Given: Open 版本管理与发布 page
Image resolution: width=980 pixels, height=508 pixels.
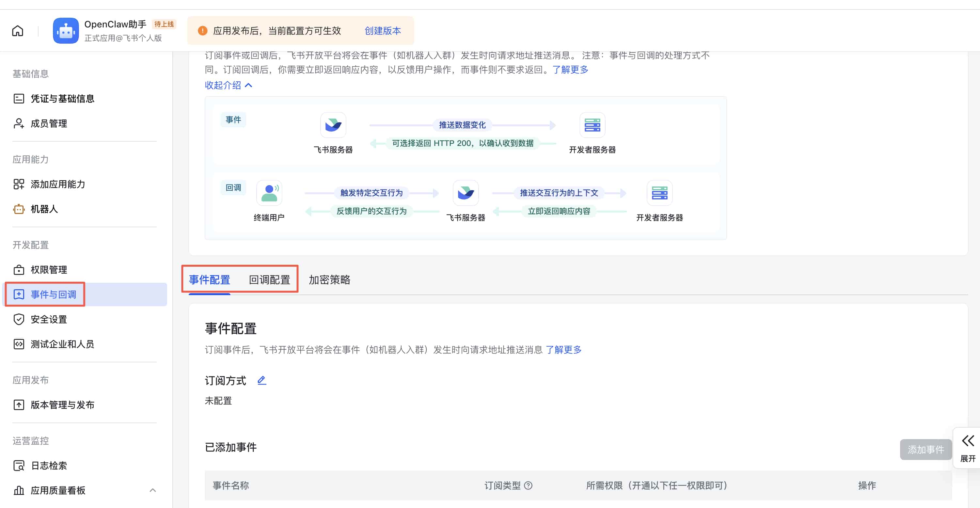Looking at the screenshot, I should coord(62,405).
